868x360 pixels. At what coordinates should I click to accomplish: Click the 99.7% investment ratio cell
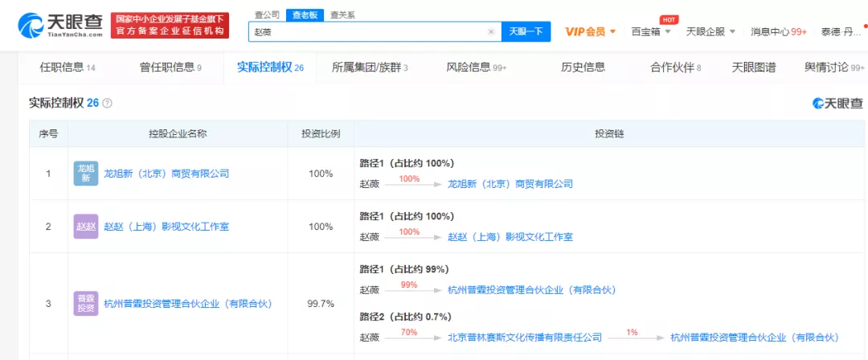click(x=321, y=304)
